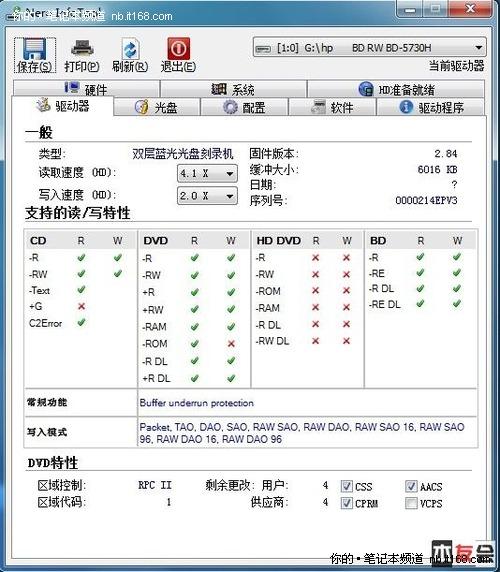This screenshot has width=500, height=572.
Task: Select the 软件 software tab
Action: 332,107
